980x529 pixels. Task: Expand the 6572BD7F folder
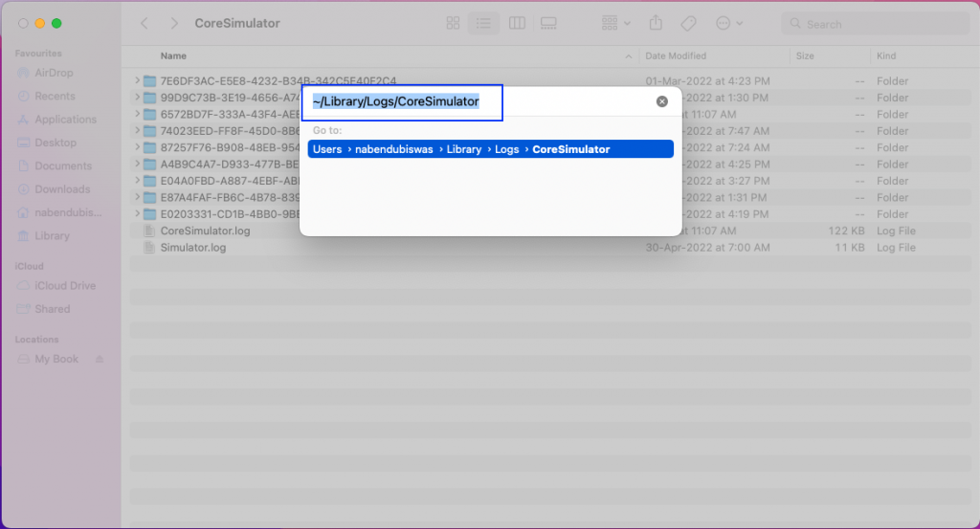click(x=137, y=114)
